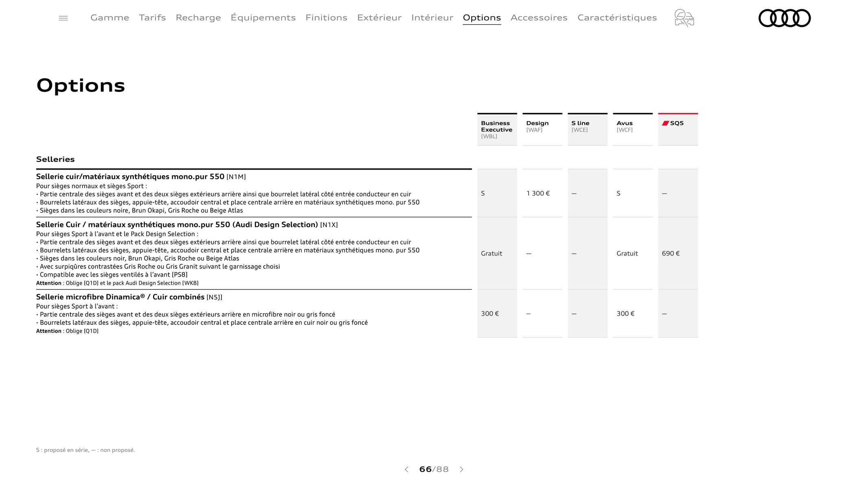This screenshot has width=868, height=488.
Task: Open the Finitions tab
Action: 326,17
